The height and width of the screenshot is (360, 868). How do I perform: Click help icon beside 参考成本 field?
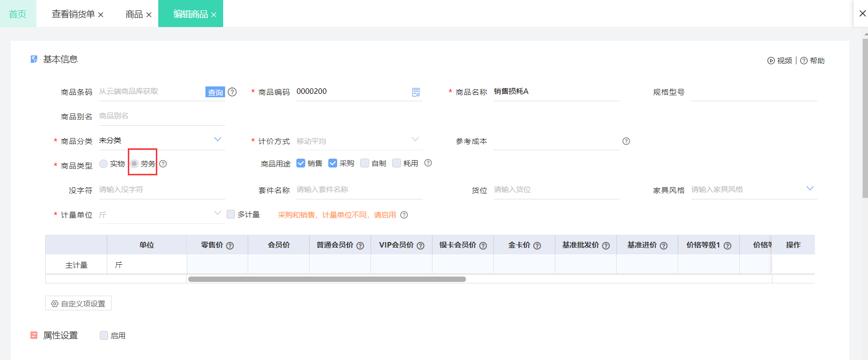[x=626, y=141]
